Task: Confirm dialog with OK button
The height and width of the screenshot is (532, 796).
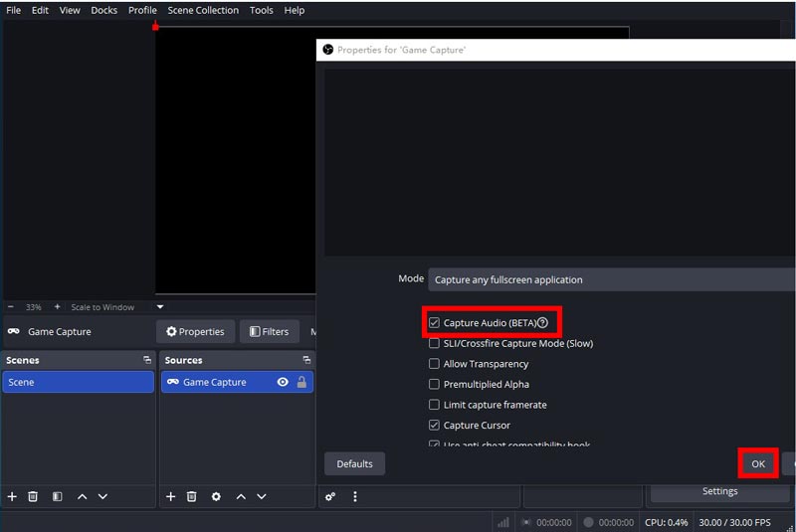Action: tap(758, 463)
